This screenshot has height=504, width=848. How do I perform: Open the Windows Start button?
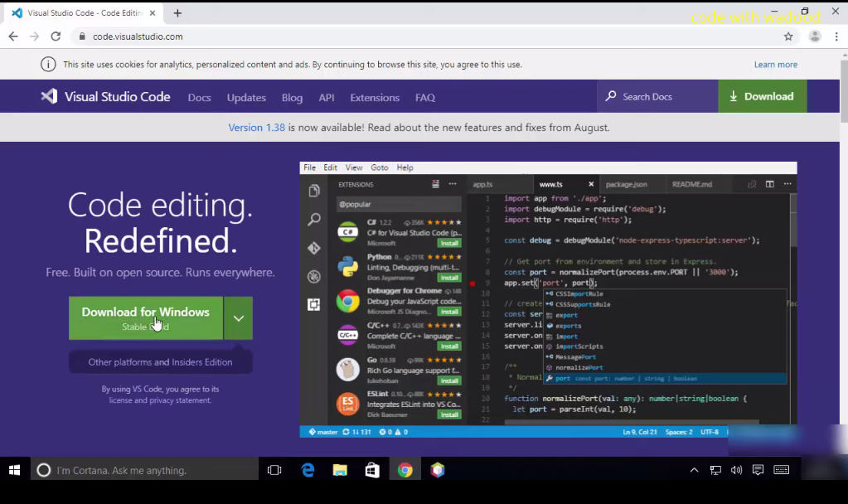[15, 471]
